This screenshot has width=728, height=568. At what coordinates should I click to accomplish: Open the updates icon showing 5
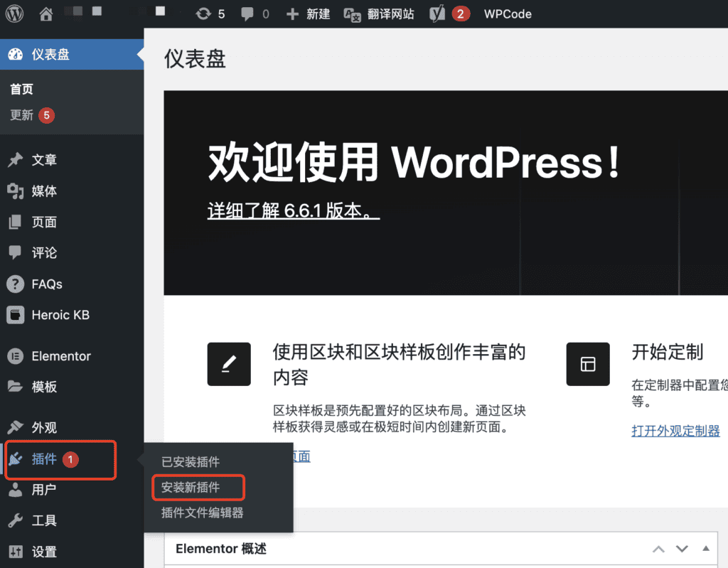point(210,14)
